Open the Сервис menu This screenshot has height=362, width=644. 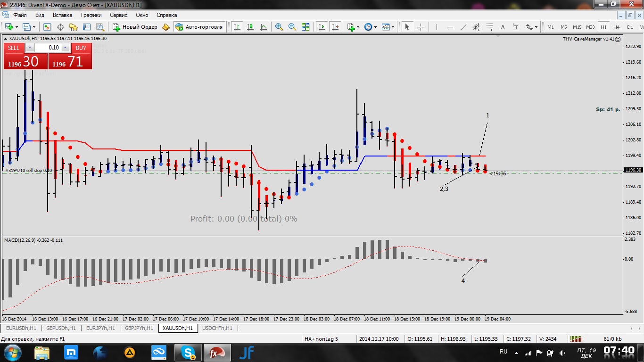pyautogui.click(x=119, y=15)
